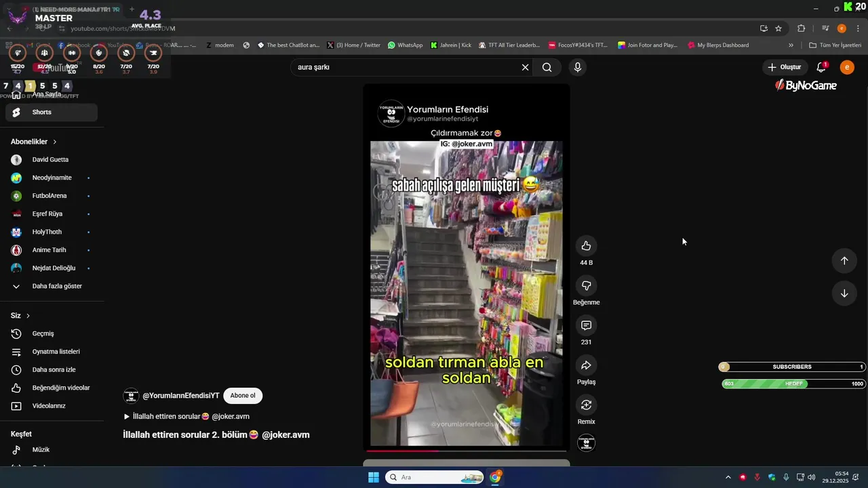Open Chrome media controls icon
This screenshot has height=488, width=868.
pos(825,28)
